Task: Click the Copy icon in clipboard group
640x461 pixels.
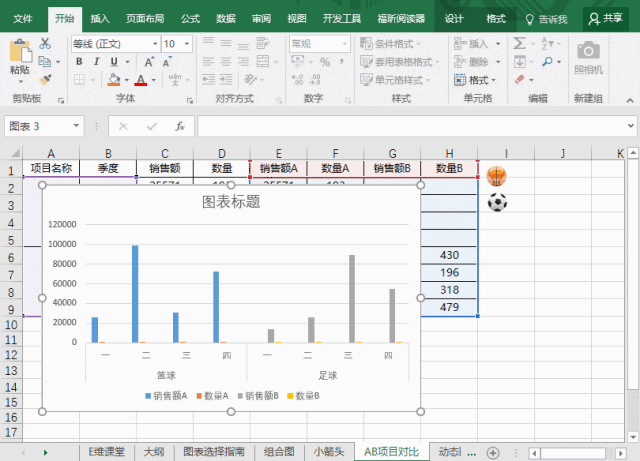Action: 44,62
